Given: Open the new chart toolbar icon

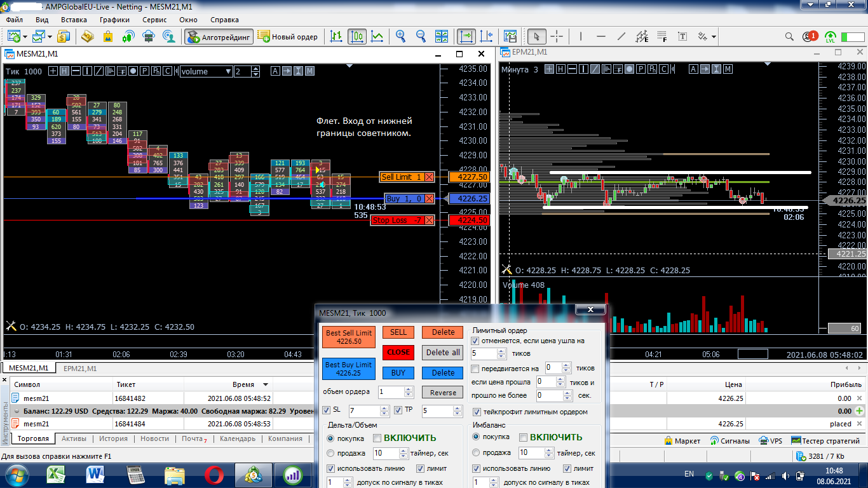Looking at the screenshot, I should [13, 36].
